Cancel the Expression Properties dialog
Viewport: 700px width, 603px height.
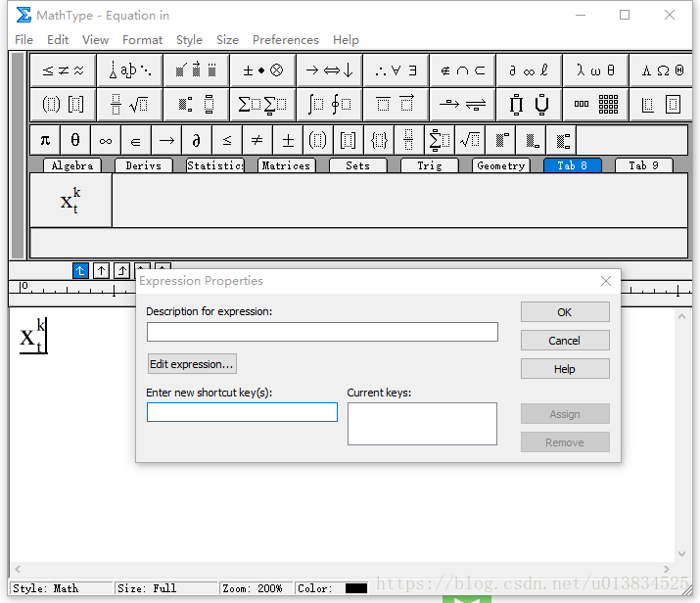point(565,341)
